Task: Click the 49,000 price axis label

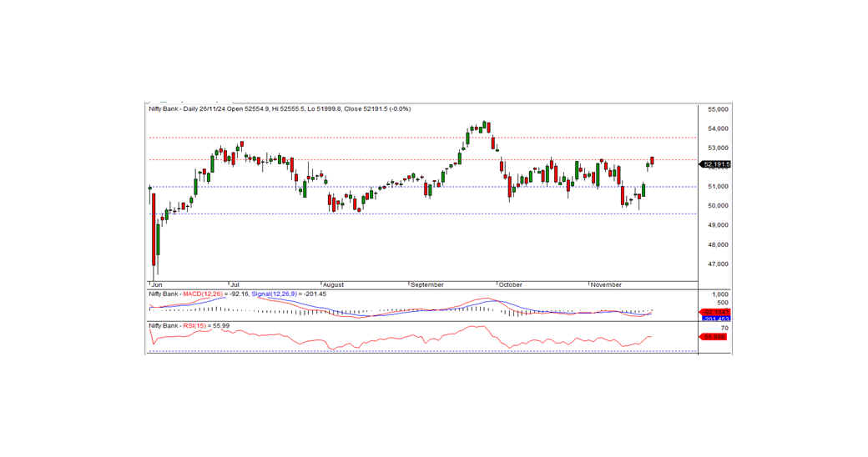Action: point(718,225)
